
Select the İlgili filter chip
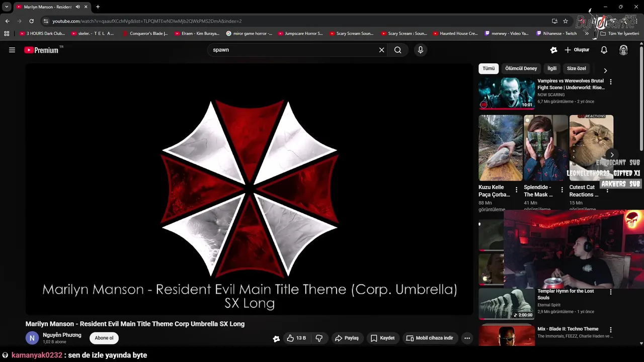(x=552, y=68)
